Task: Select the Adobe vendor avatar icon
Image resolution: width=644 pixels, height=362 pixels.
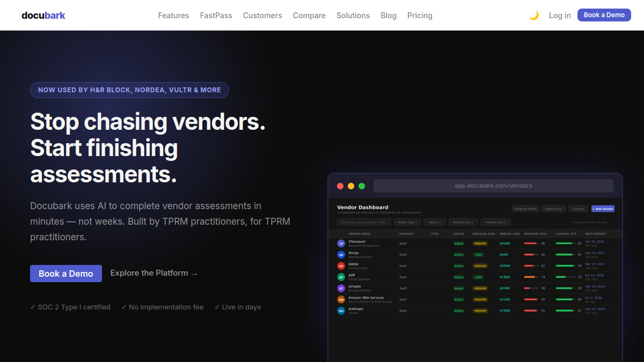Action: pos(341,266)
